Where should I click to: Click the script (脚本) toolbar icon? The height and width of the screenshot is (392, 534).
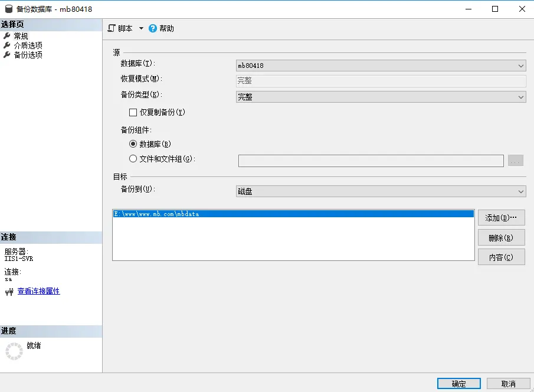[112, 28]
